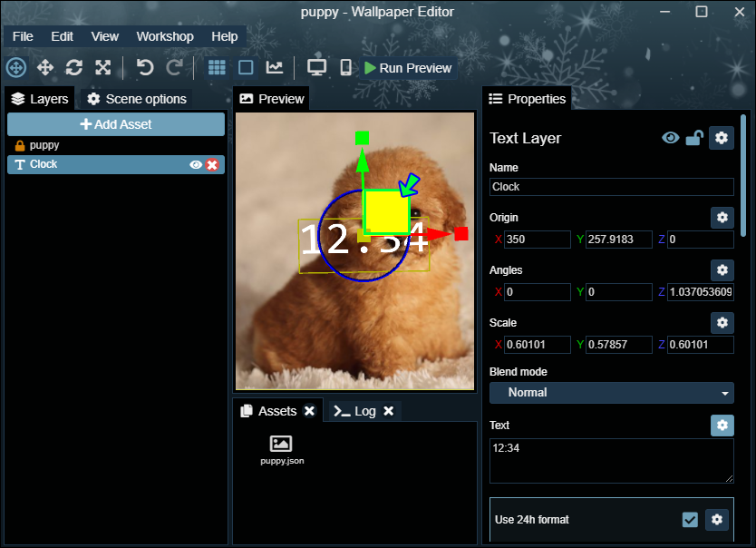Open the Workshop menu
This screenshot has width=756, height=548.
pos(165,36)
